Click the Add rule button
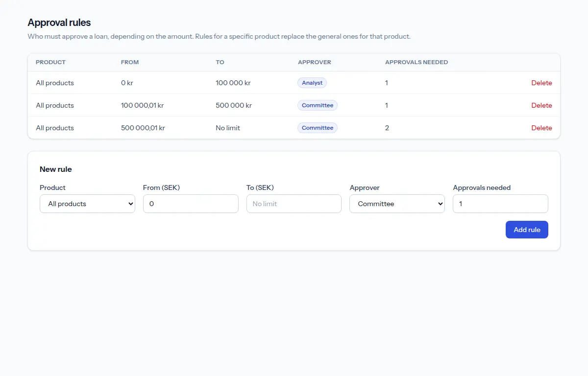Screen dimensions: 588x376 click(x=527, y=230)
